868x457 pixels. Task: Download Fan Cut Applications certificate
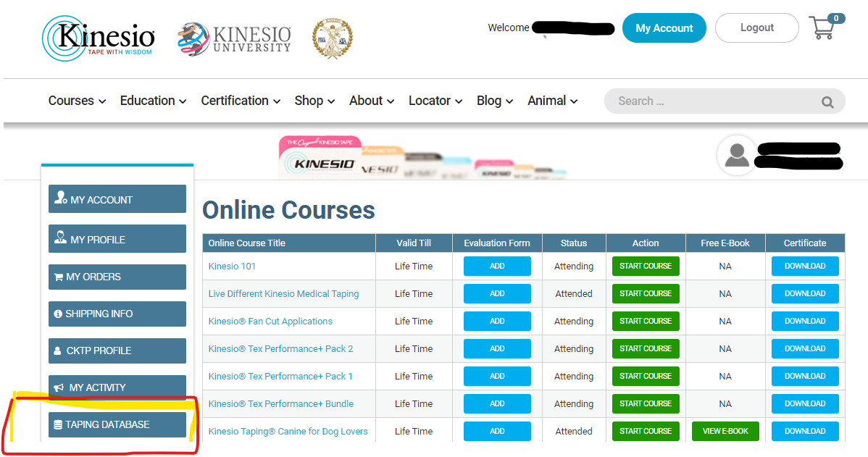[x=805, y=321]
